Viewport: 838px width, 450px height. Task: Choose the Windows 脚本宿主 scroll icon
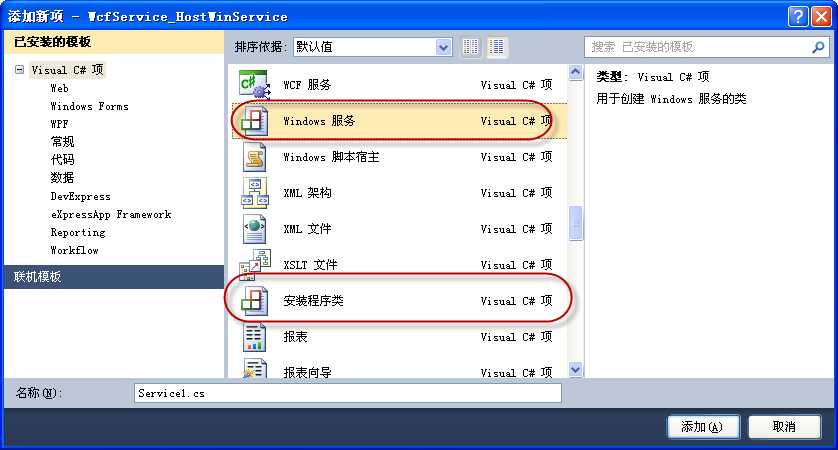point(254,157)
